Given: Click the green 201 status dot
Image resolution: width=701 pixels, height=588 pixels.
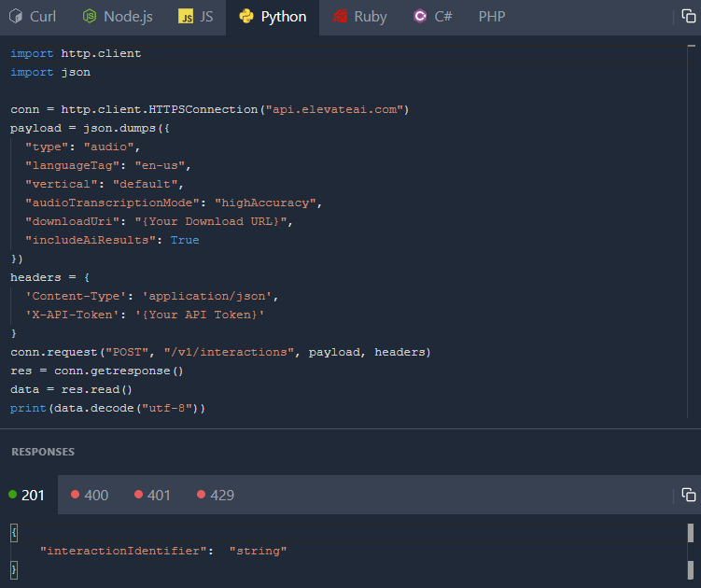Looking at the screenshot, I should click(x=12, y=494).
